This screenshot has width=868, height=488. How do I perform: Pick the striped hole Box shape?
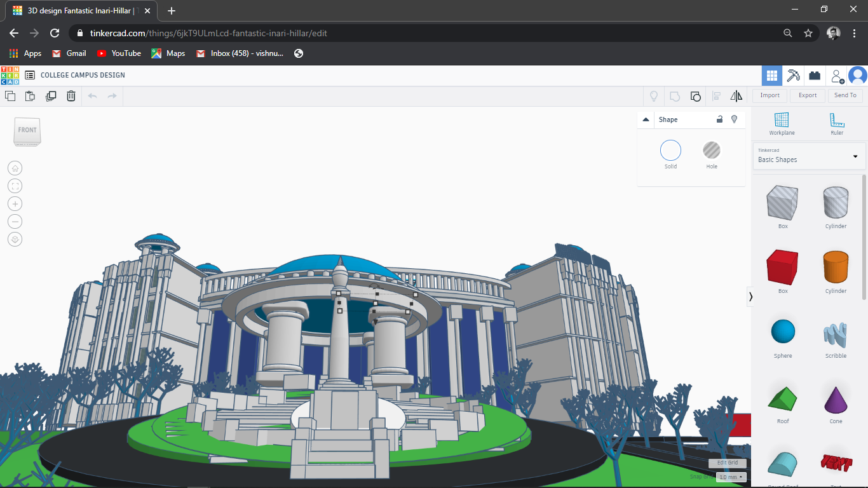pyautogui.click(x=783, y=203)
